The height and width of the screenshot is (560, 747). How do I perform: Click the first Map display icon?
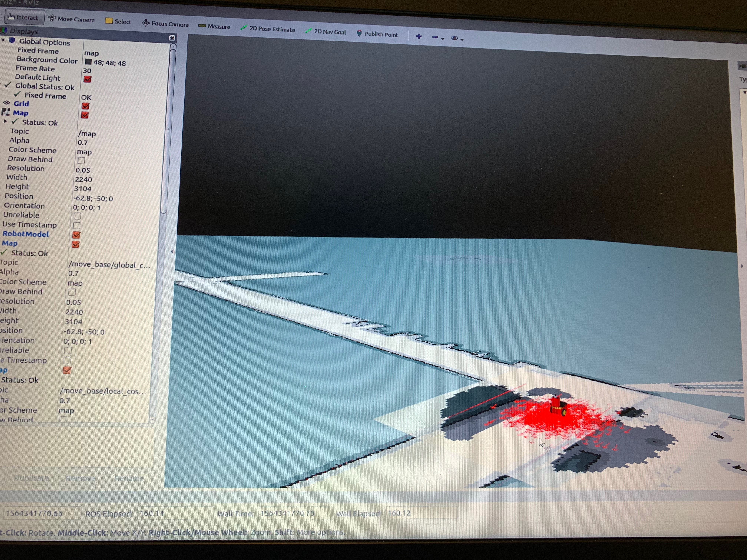tap(6, 112)
